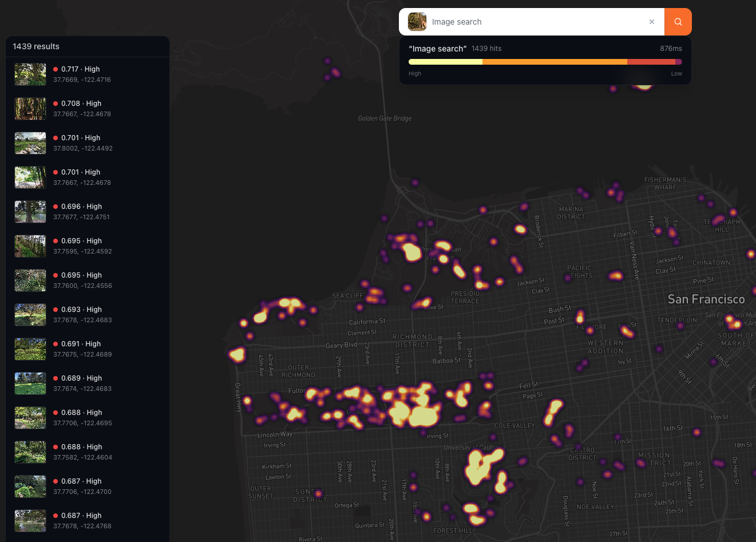
Task: Click thumbnail for result at 37.7600, -122.4556
Action: point(30,280)
